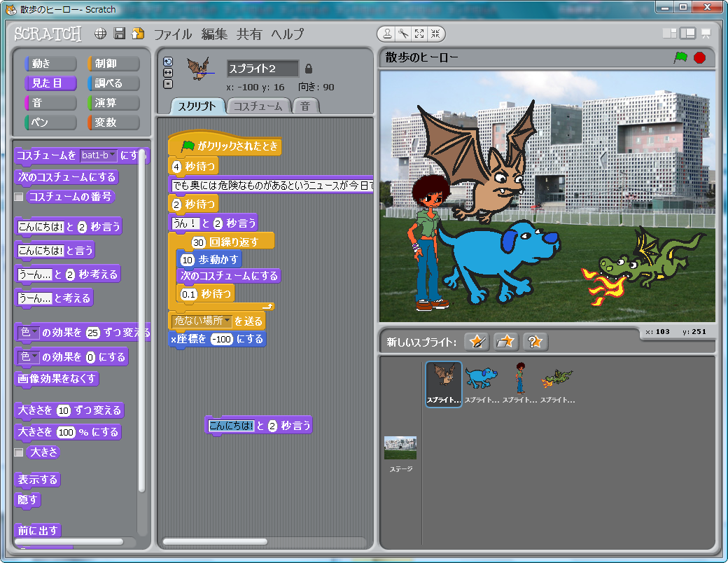Select the 制御 block category

pyautogui.click(x=113, y=64)
